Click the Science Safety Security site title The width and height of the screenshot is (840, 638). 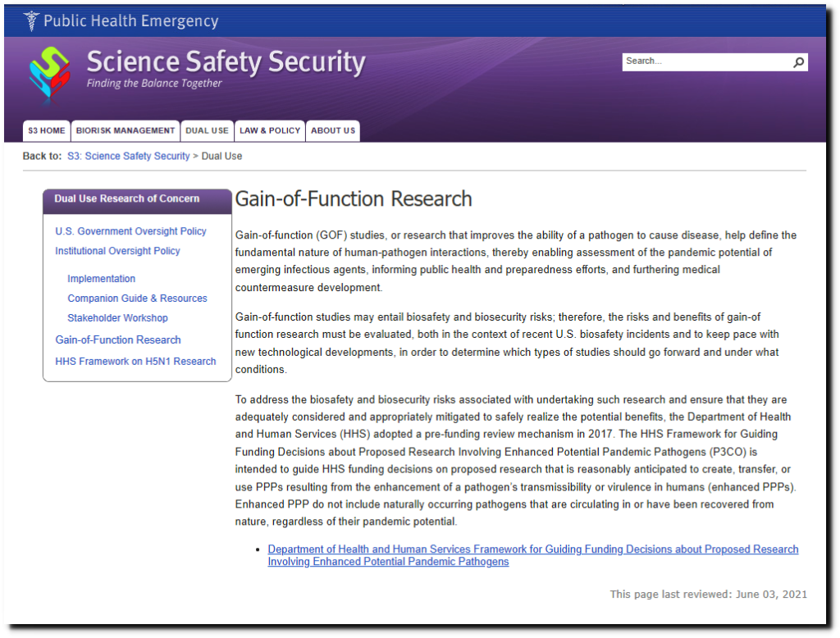click(x=226, y=62)
